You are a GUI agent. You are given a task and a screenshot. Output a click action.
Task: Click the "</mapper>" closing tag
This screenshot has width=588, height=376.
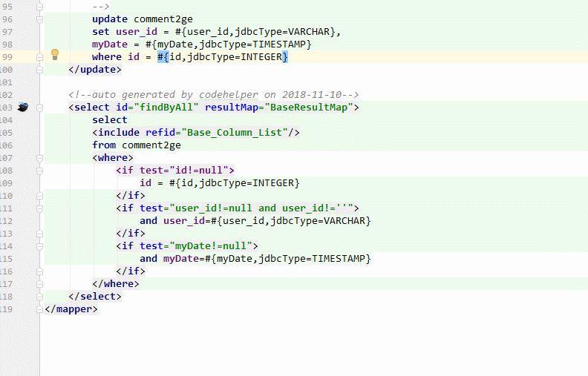coord(71,309)
